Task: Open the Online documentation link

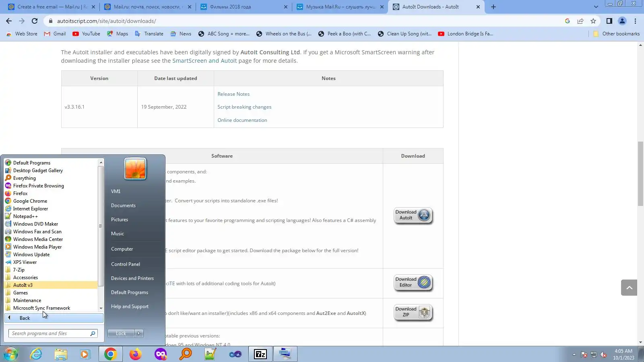Action: (x=242, y=120)
